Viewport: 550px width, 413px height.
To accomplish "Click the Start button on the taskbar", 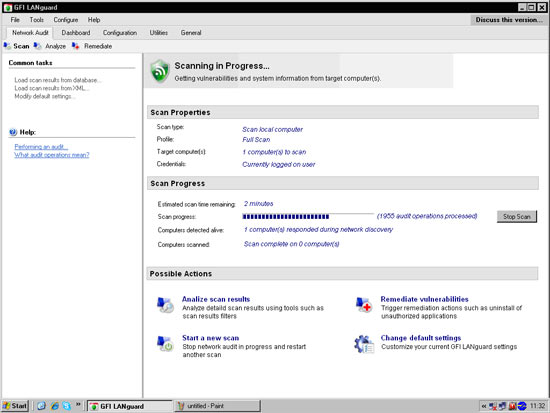I will [15, 406].
